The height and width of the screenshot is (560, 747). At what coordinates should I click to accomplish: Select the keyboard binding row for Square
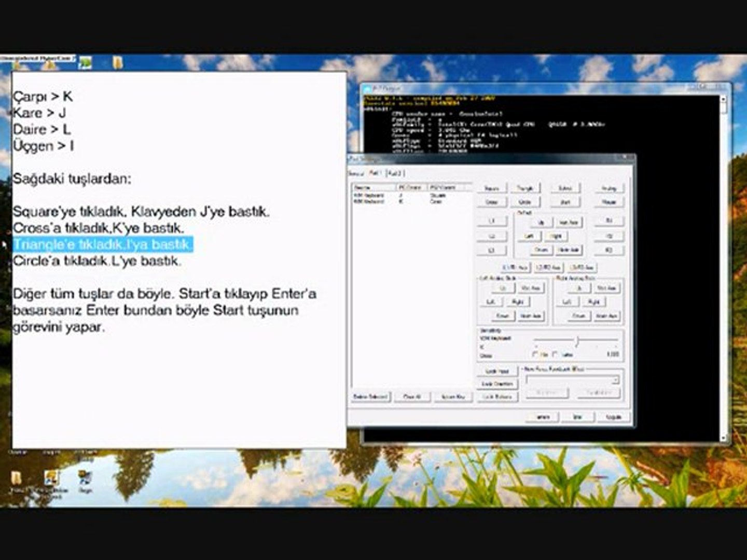pos(412,195)
